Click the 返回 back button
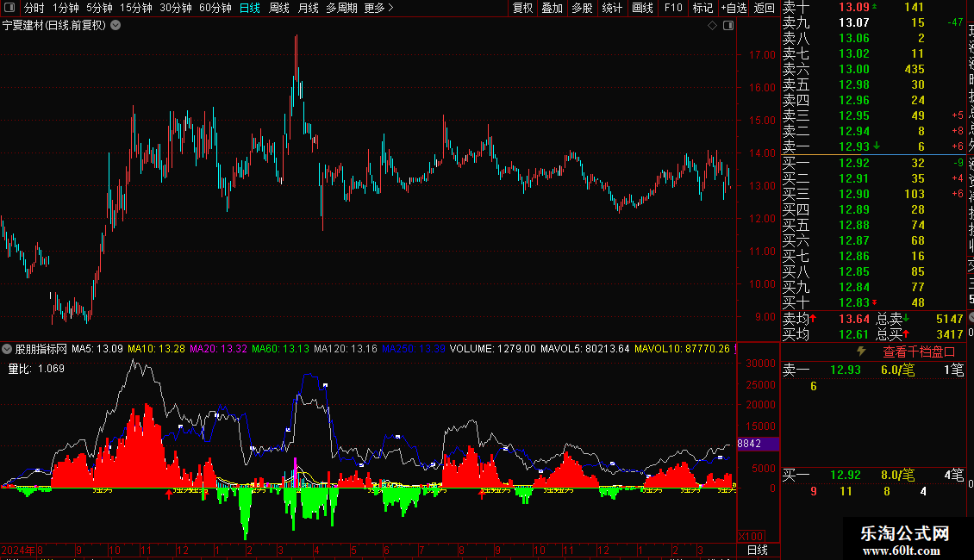Screen dimensions: 974x560 coord(765,8)
